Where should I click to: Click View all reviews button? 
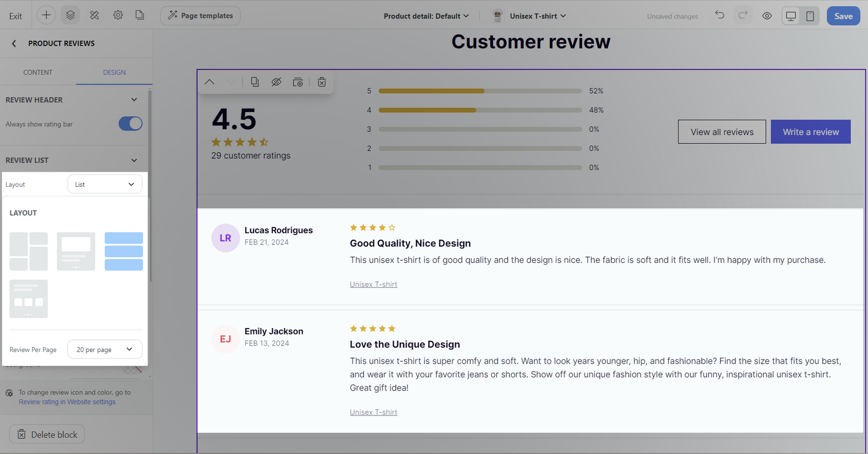[x=722, y=132]
